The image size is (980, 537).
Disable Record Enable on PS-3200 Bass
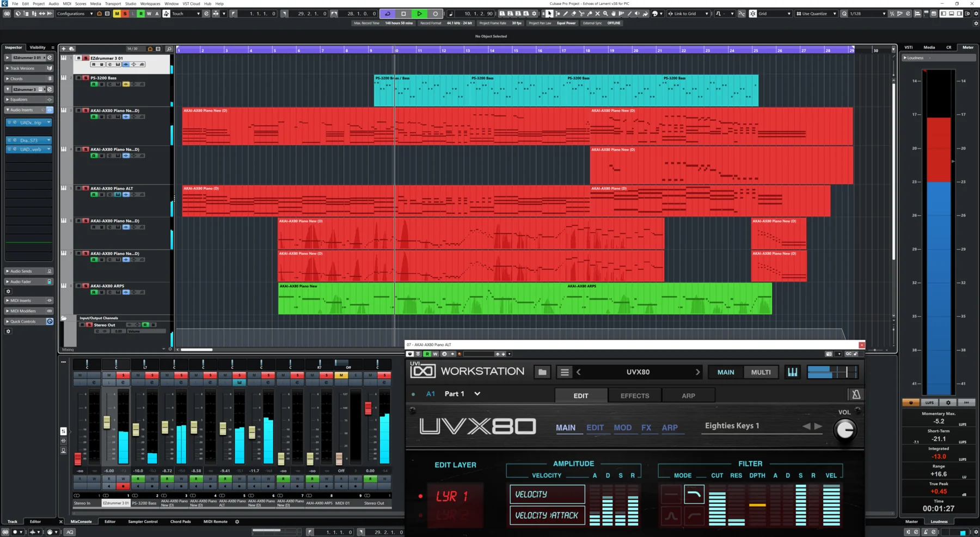tap(94, 84)
